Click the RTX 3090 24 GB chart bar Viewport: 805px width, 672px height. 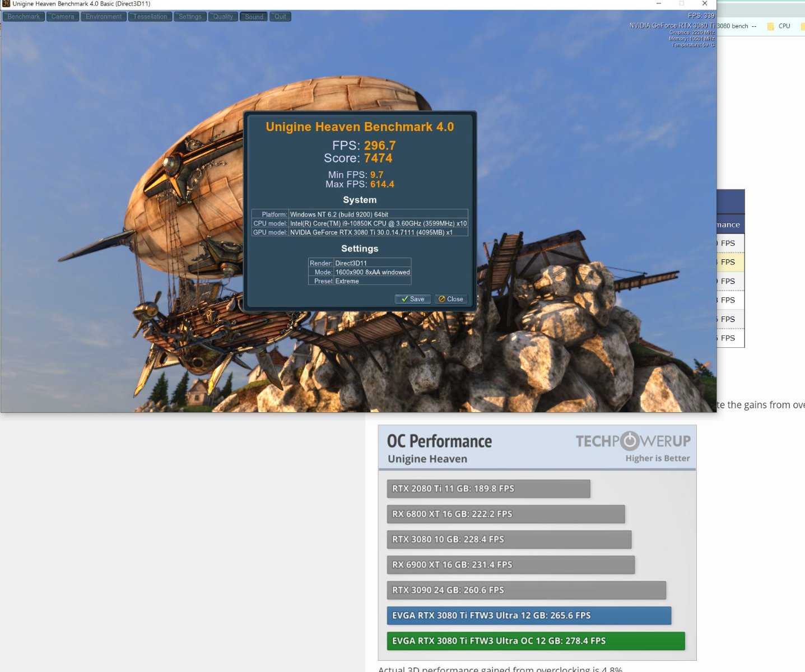pyautogui.click(x=526, y=590)
